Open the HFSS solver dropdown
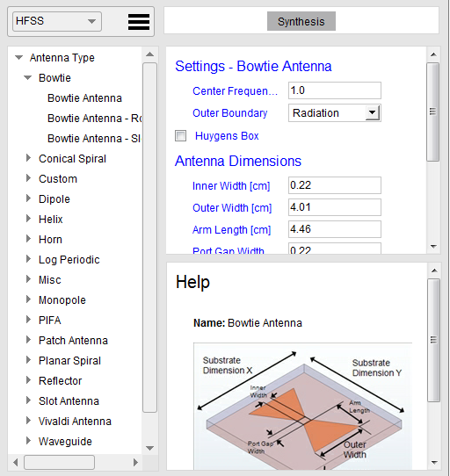 (57, 21)
